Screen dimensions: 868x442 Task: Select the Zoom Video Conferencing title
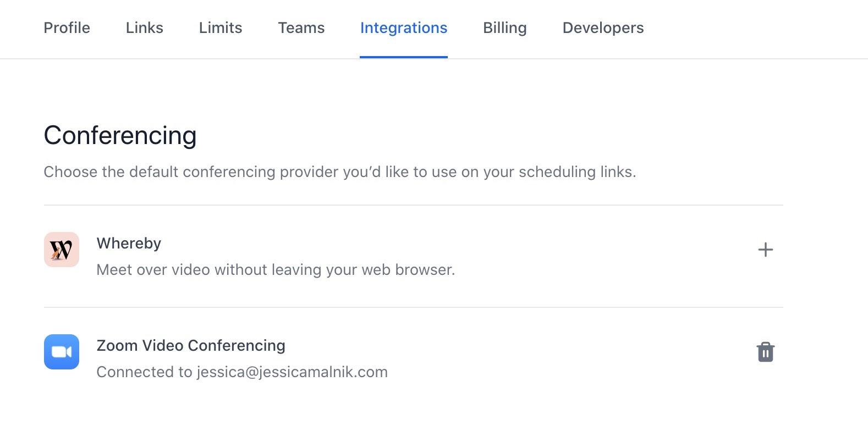coord(191,346)
